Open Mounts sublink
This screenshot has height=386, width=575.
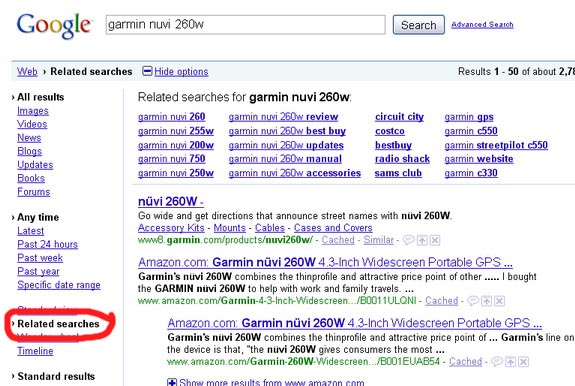(x=230, y=228)
